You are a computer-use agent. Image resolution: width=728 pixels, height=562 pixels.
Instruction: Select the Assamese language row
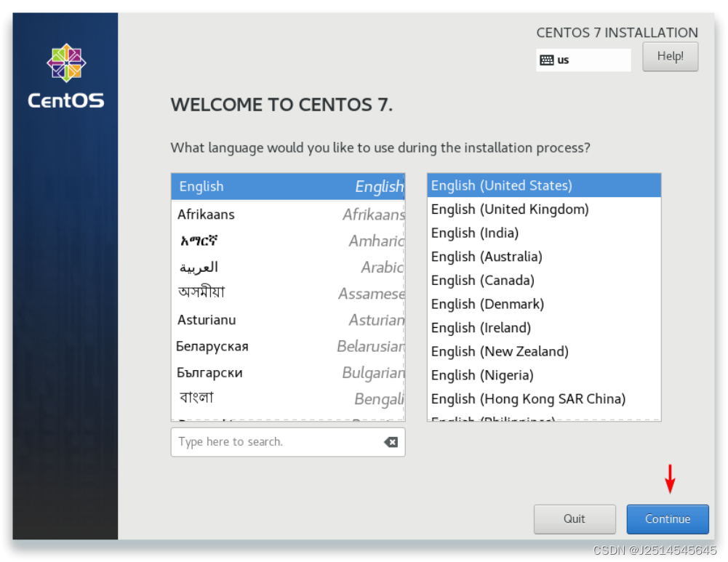click(288, 293)
